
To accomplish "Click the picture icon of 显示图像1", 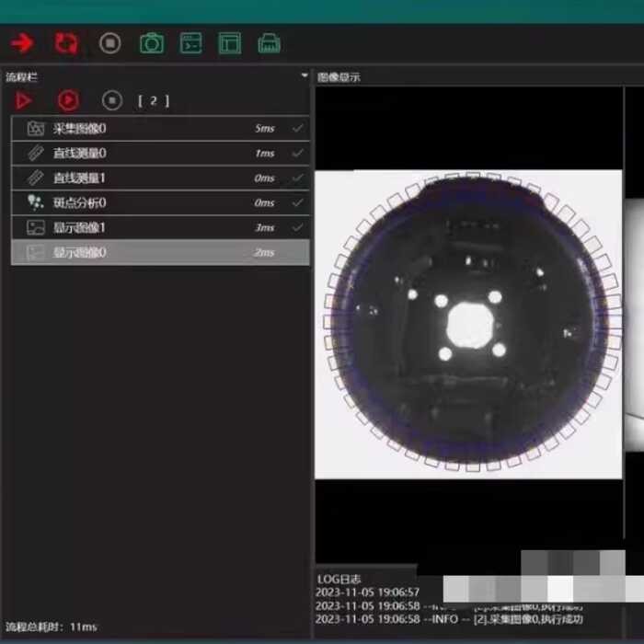I will (36, 227).
